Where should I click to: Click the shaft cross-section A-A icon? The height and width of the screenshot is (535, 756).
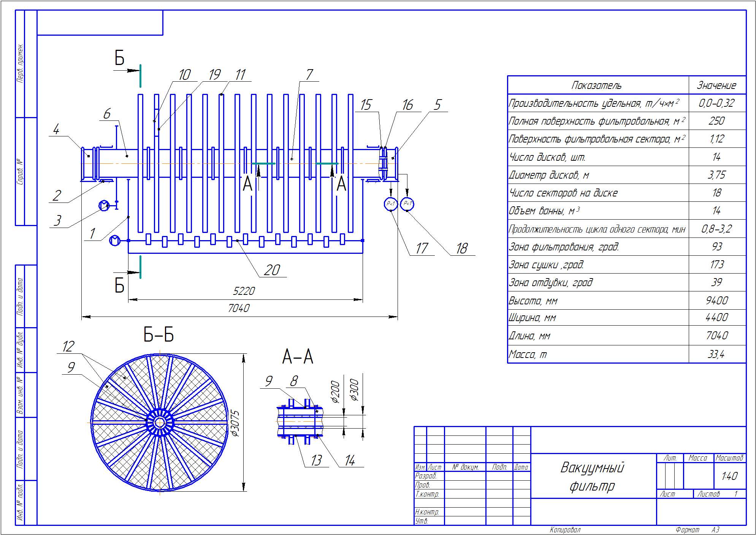[295, 411]
